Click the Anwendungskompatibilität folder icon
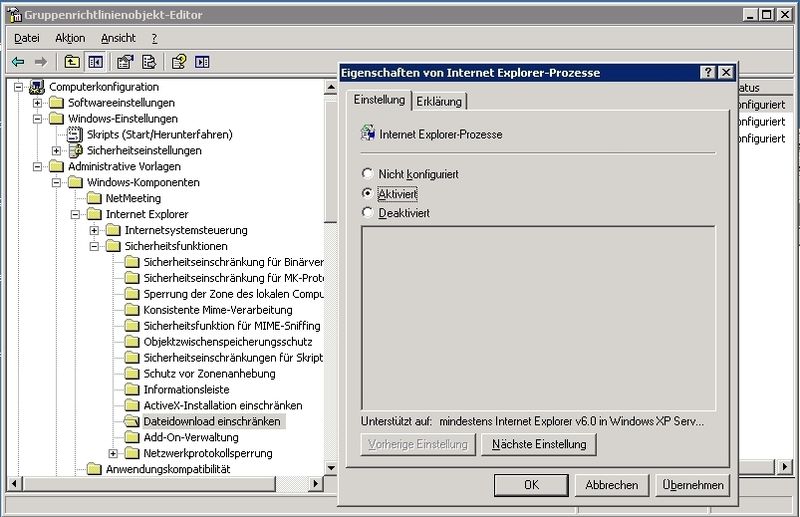800x517 pixels. (94, 469)
